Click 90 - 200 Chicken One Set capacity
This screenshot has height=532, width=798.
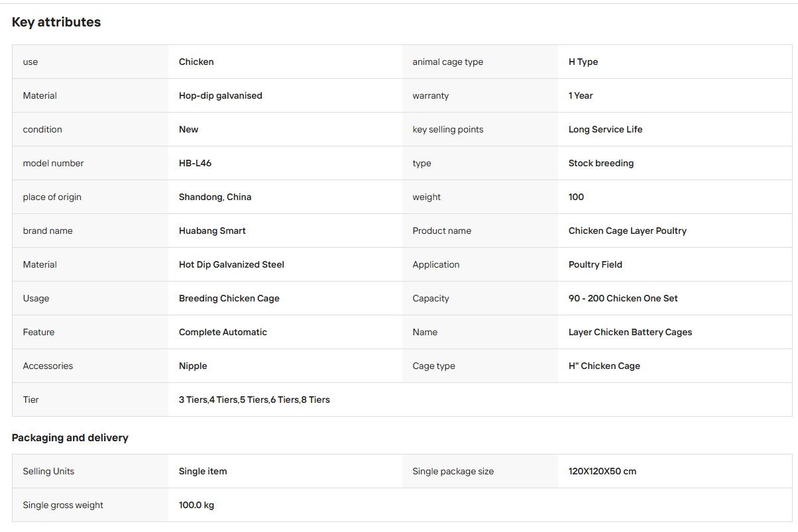click(x=623, y=298)
